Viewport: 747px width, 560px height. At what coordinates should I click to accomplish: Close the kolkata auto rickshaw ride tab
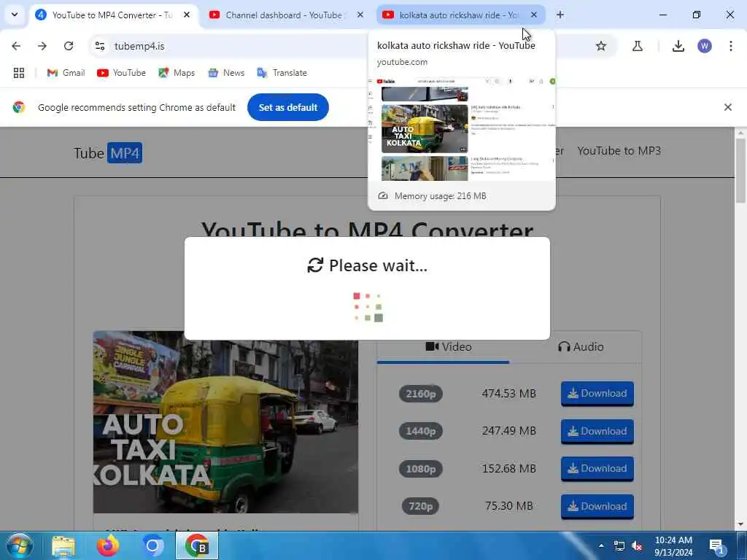click(533, 15)
